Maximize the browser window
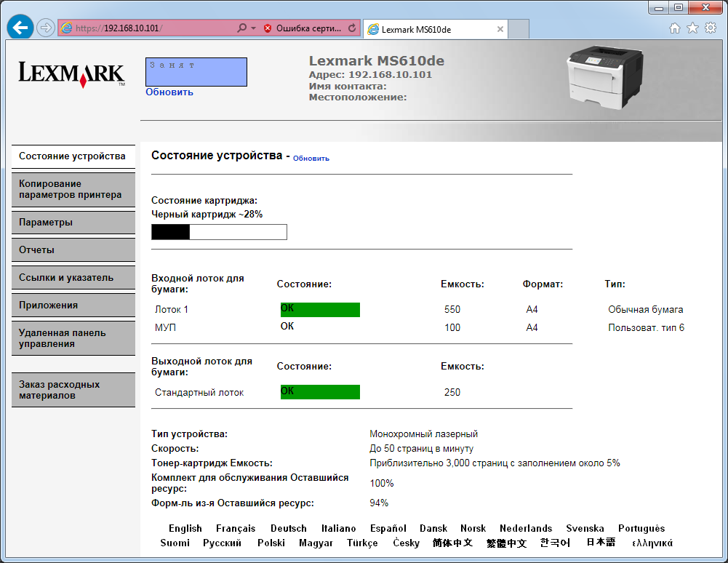 tap(679, 7)
